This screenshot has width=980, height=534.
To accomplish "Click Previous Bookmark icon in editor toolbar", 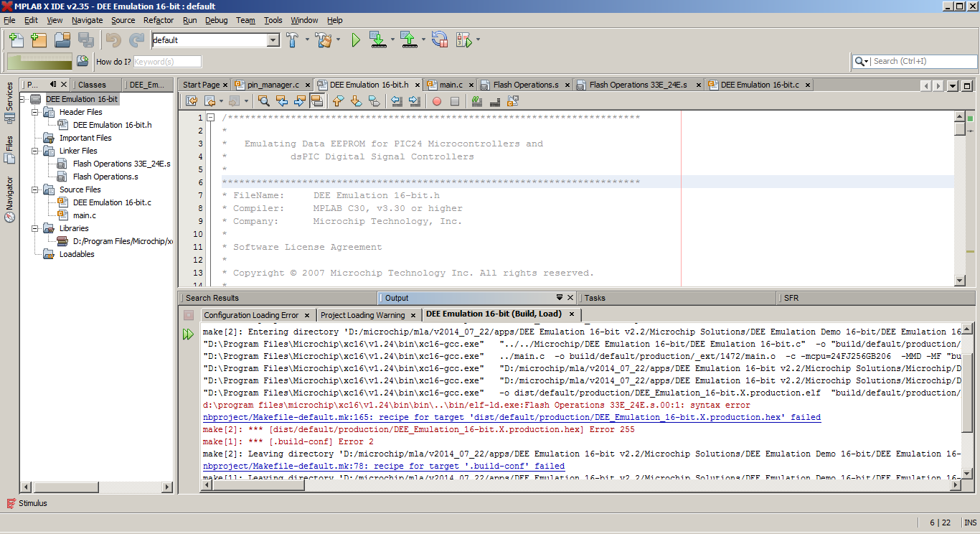I will tap(338, 101).
